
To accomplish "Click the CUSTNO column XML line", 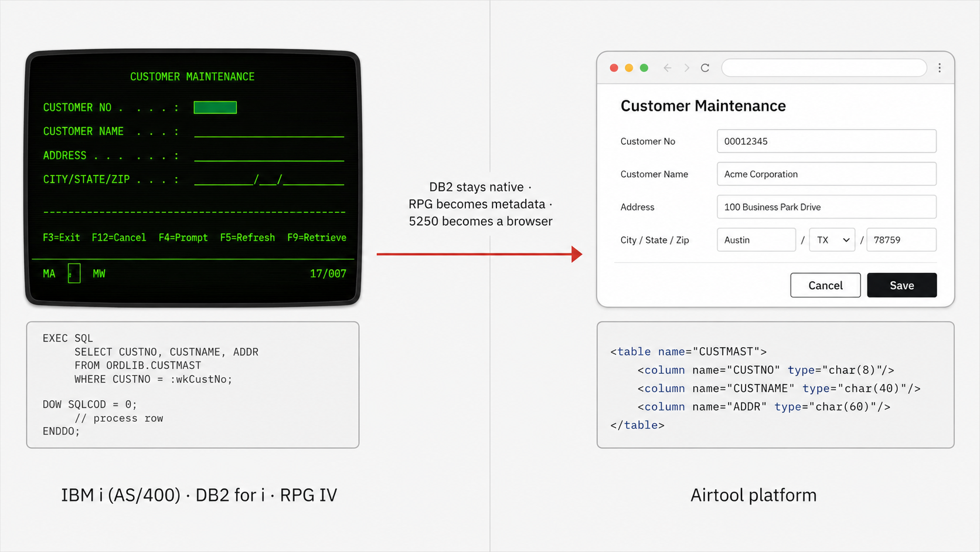I will [x=765, y=370].
